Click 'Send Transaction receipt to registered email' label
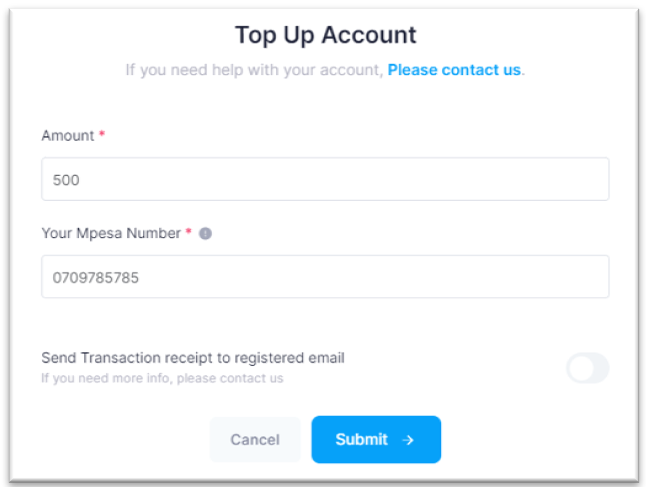The image size is (646, 487). click(x=193, y=357)
